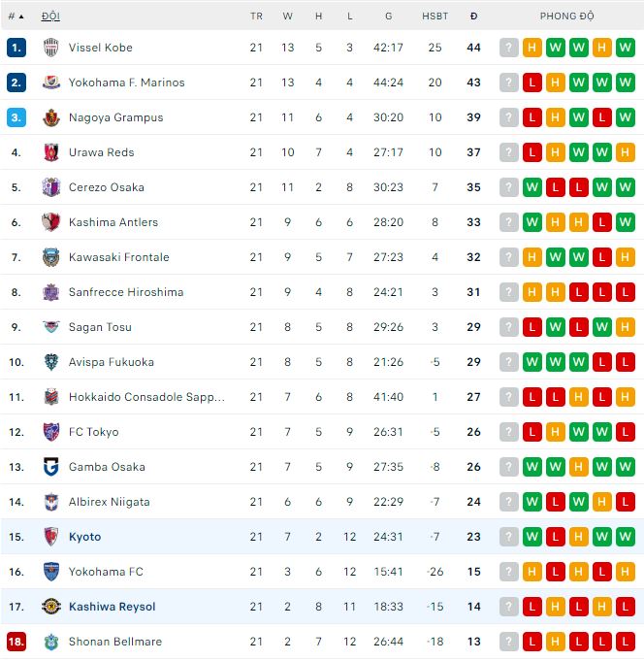Screen dimensions: 644x661
Task: Click the red 18 rank badge
Action: pos(16,642)
